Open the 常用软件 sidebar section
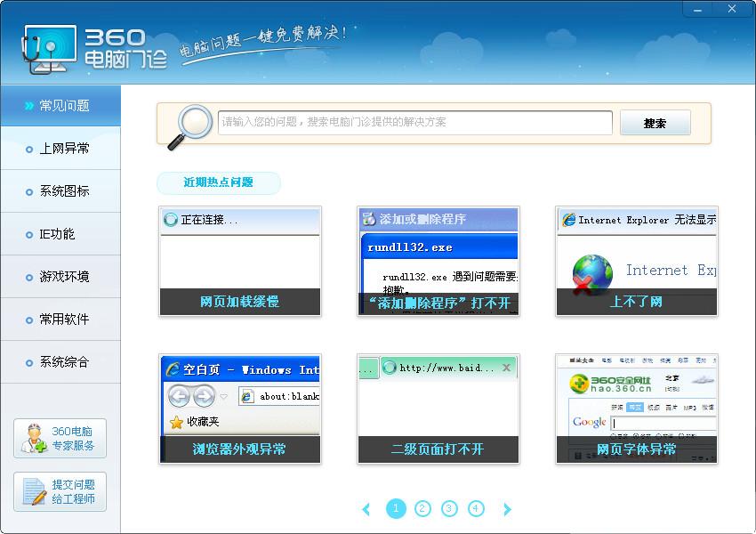 point(60,320)
